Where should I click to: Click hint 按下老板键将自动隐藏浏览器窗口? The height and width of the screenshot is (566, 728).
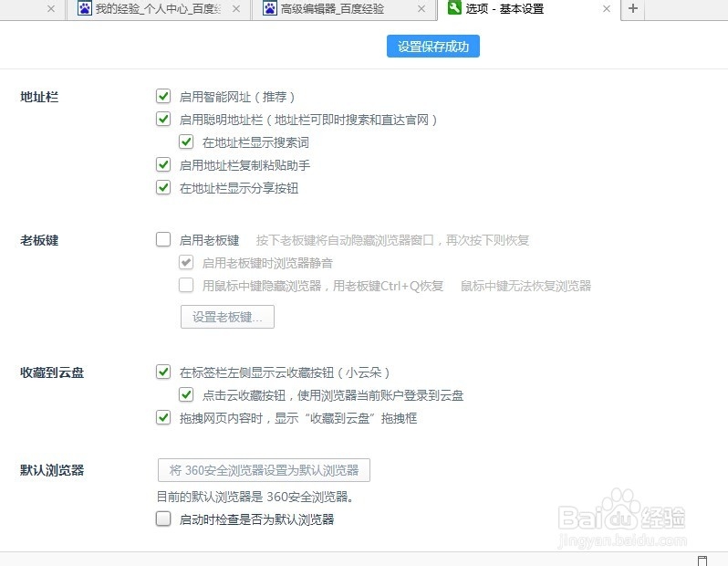pos(392,240)
